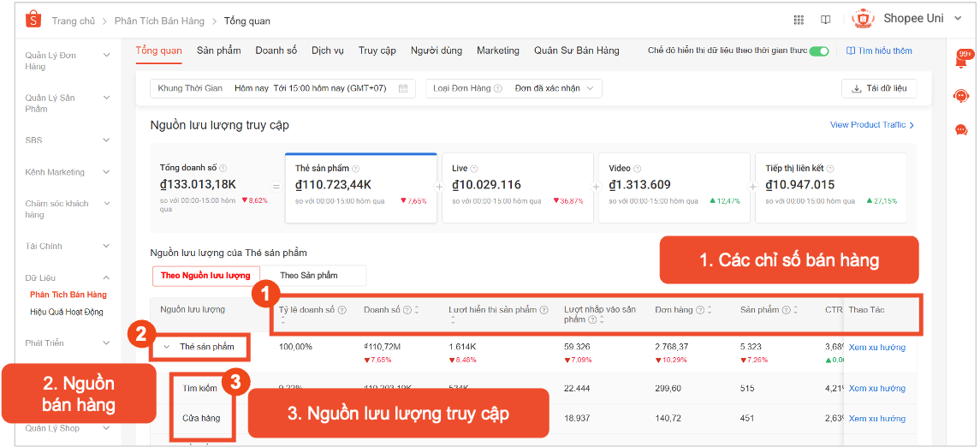Switch to Doanh số tab

276,51
